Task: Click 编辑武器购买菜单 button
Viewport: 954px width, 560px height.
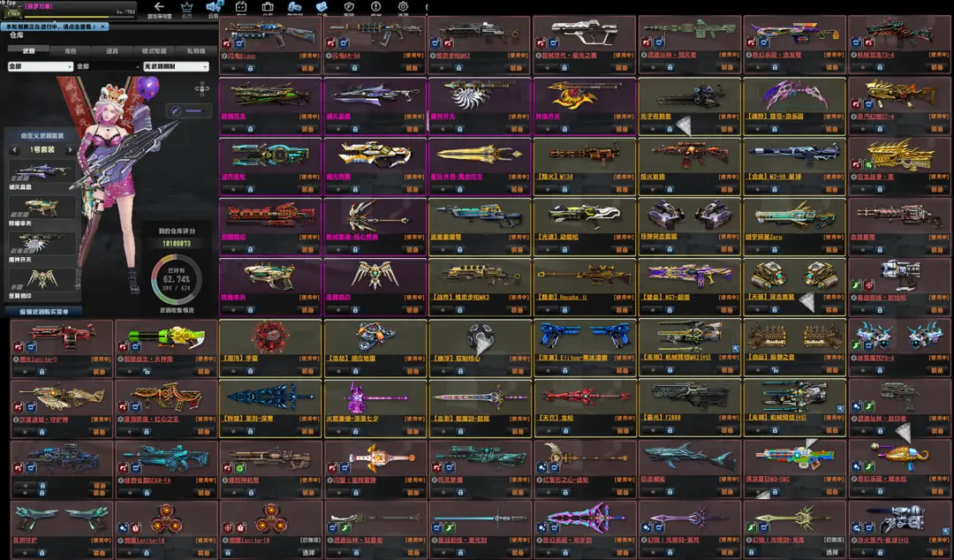Action: click(x=43, y=312)
